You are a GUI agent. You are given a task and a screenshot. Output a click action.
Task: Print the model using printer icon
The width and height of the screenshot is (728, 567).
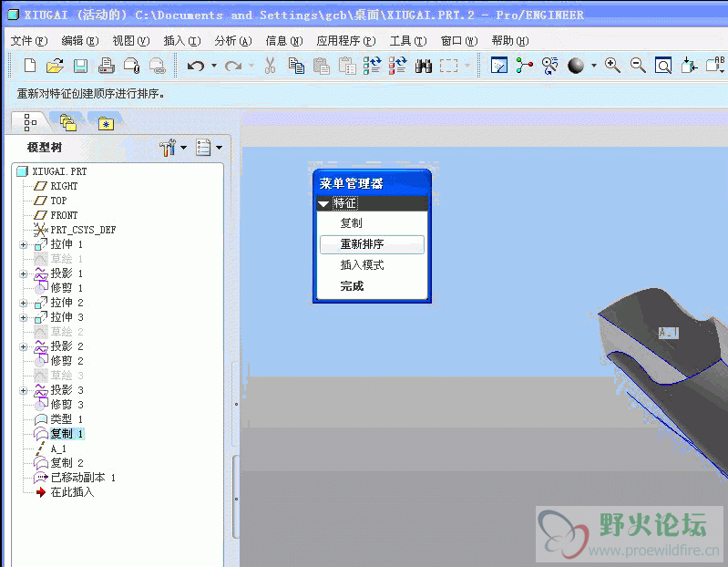pyautogui.click(x=107, y=66)
